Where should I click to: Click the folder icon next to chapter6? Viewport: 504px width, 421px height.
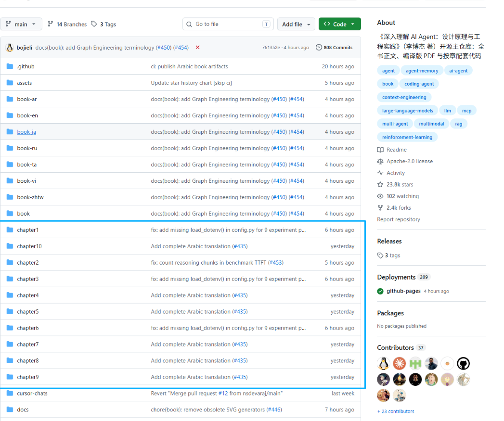click(10, 328)
